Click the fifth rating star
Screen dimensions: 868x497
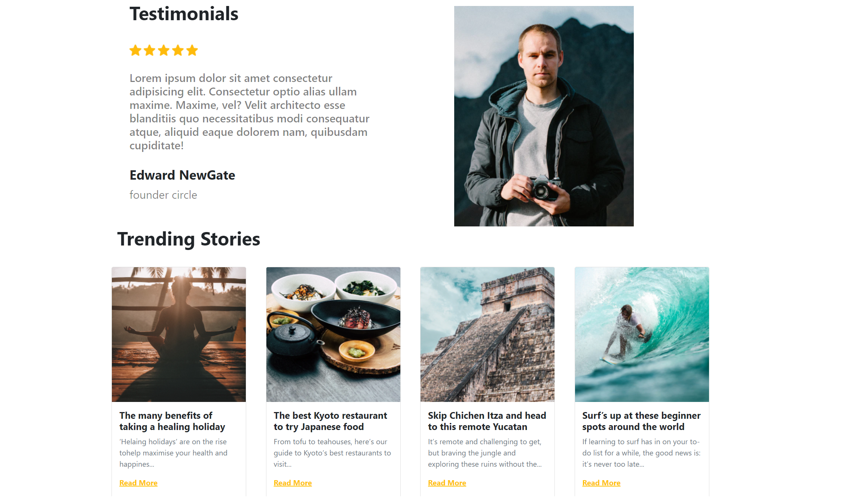[x=192, y=50]
